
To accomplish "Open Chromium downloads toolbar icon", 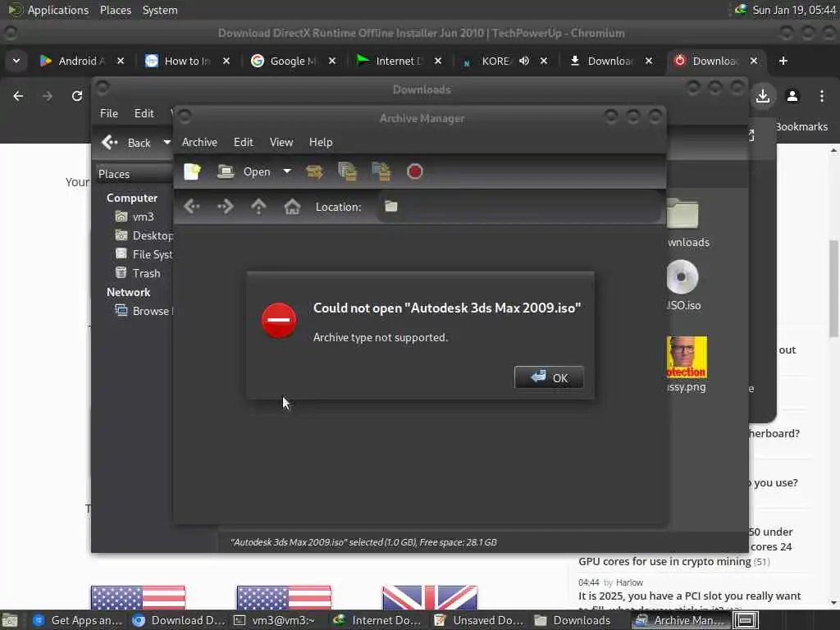I will 763,97.
